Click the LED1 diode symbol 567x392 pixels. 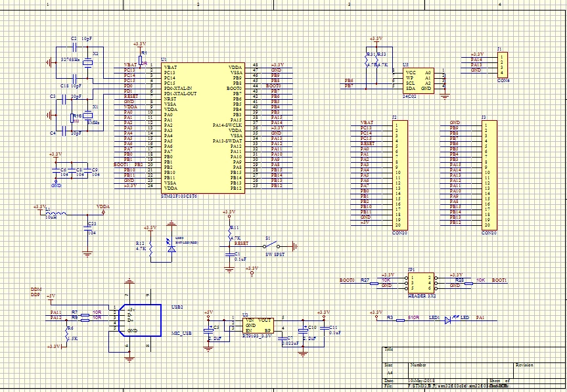click(448, 320)
